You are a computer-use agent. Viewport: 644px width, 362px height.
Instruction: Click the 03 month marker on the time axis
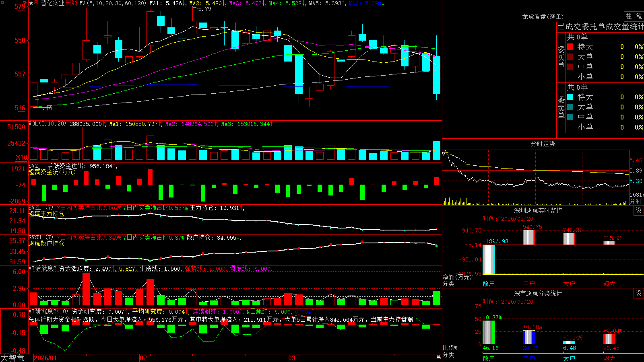click(292, 358)
